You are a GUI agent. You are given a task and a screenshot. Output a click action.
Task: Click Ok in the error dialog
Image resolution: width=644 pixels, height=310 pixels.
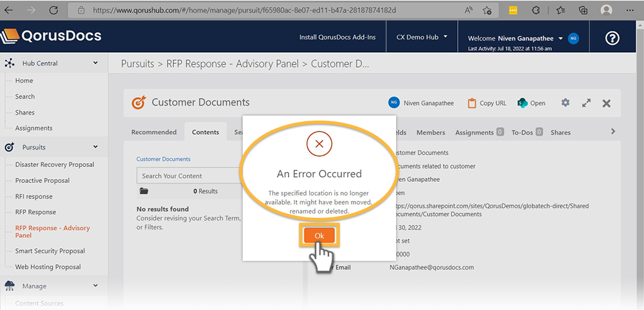point(319,235)
